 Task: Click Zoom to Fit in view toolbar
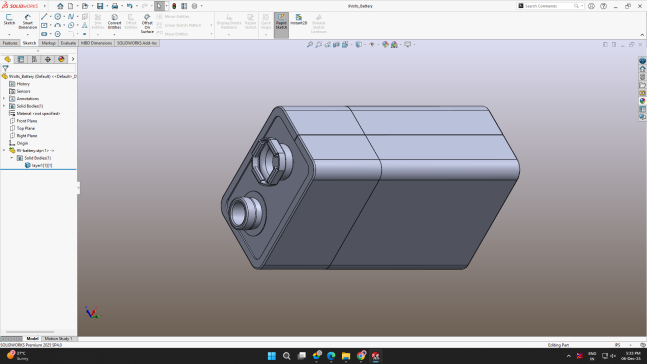tap(310, 45)
